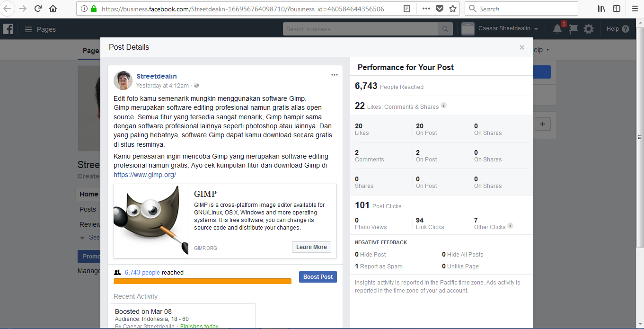Click 6,743 People Reached performance stat

(389, 86)
